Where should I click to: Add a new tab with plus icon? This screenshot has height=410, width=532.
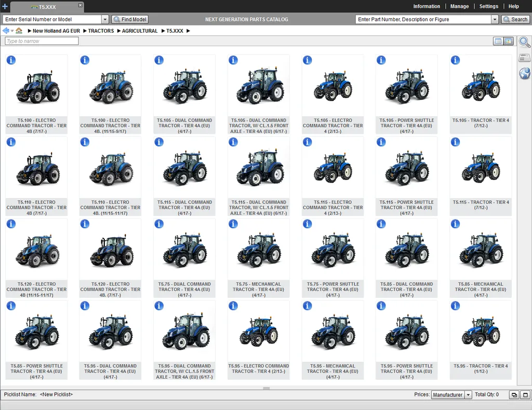click(x=5, y=6)
